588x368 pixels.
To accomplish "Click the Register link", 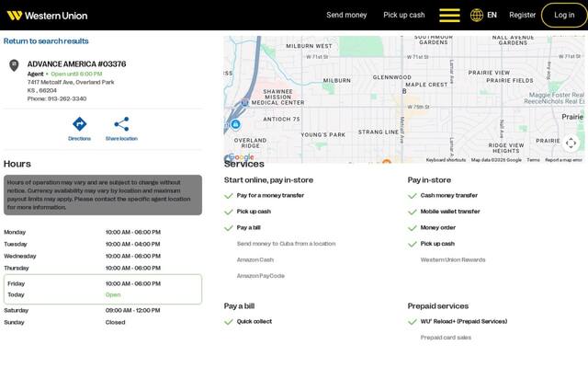I will click(x=523, y=15).
